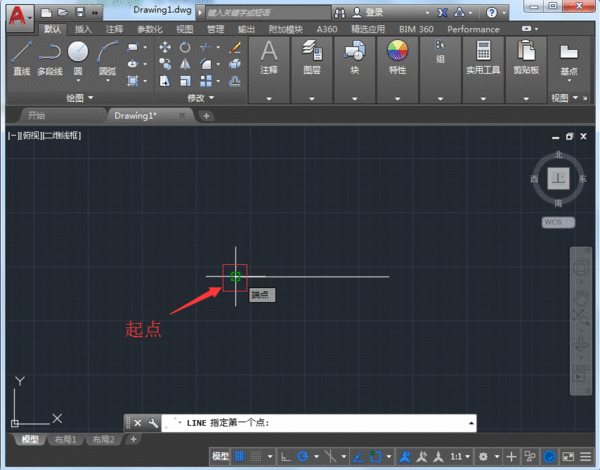Click the 登录 sign-in button

point(374,12)
